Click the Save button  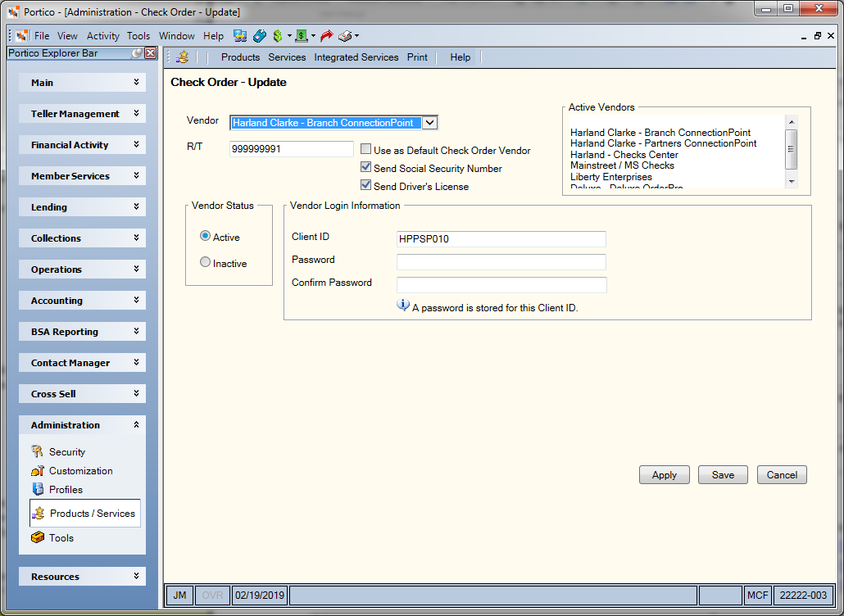pyautogui.click(x=723, y=475)
